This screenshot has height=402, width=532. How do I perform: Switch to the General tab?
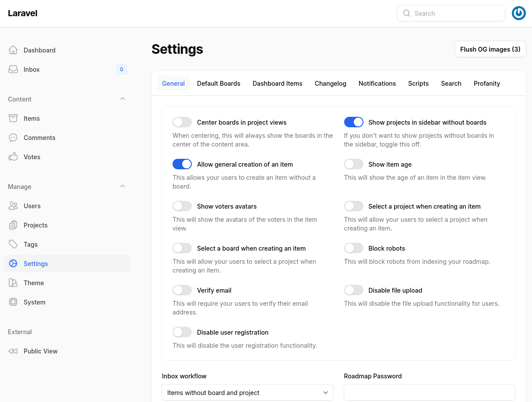tap(173, 83)
